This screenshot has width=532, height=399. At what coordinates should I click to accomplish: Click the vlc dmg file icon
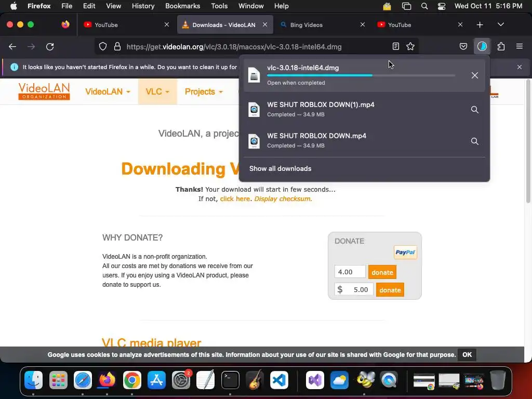point(254,75)
